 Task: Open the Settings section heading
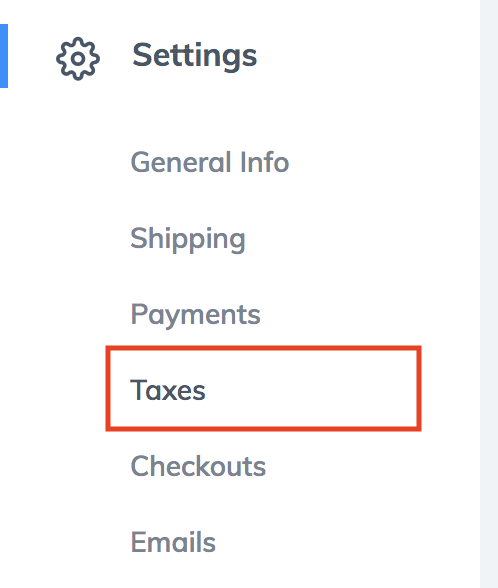[194, 56]
